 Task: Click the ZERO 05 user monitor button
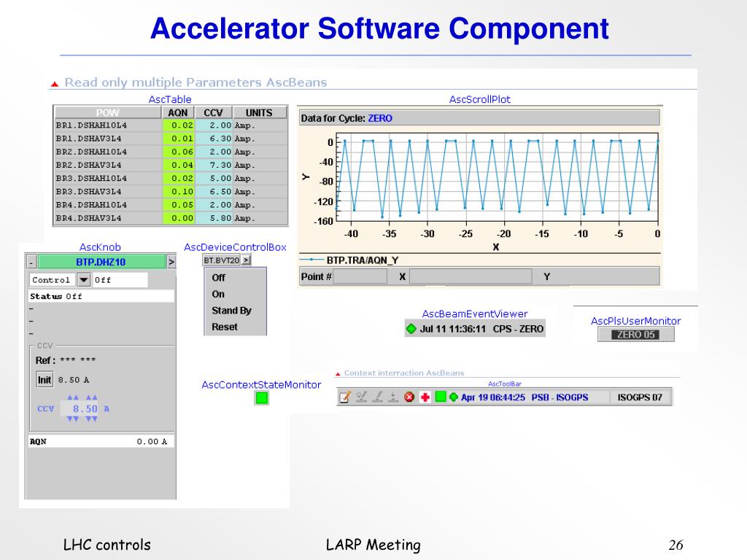(636, 335)
